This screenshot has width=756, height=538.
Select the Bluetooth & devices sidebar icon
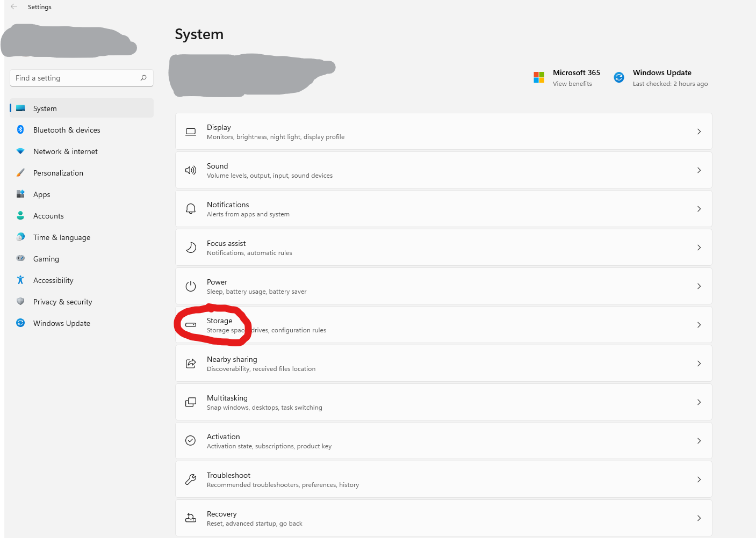tap(20, 129)
